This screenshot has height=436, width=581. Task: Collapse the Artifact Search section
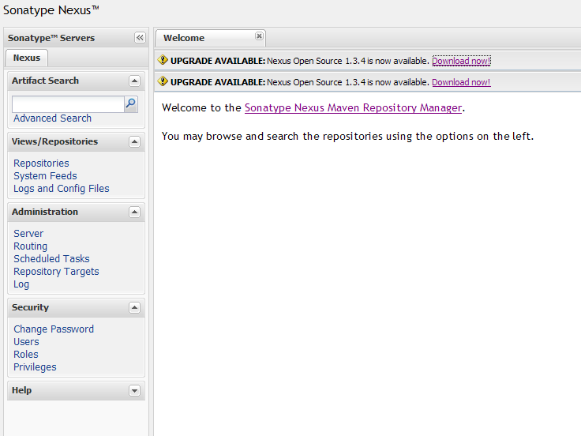pyautogui.click(x=135, y=81)
